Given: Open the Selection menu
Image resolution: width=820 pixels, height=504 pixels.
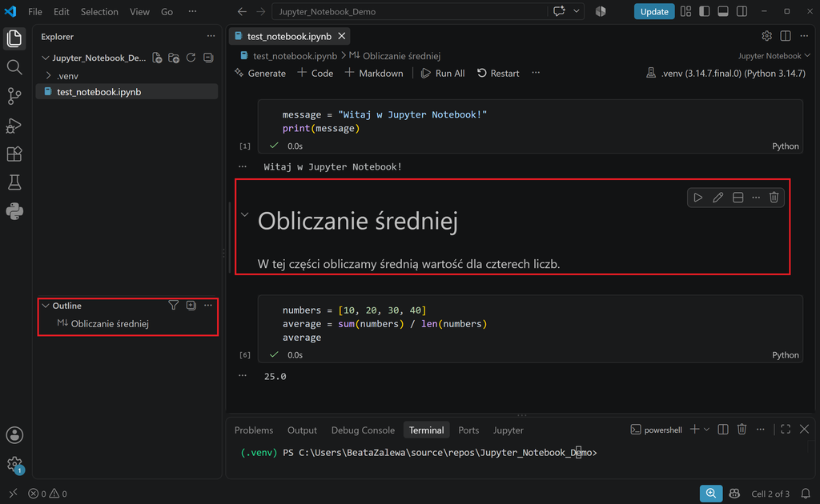Looking at the screenshot, I should [99, 11].
